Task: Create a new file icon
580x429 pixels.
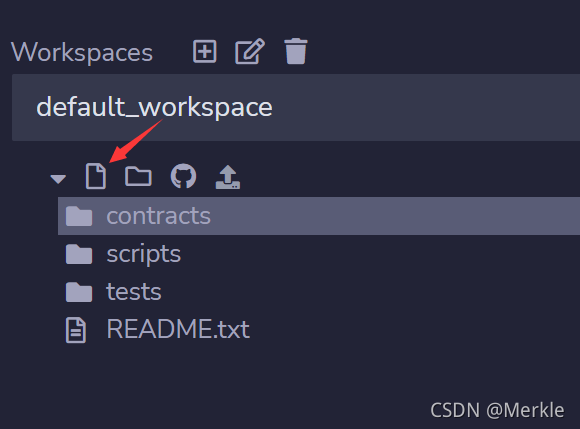Action: 96,176
